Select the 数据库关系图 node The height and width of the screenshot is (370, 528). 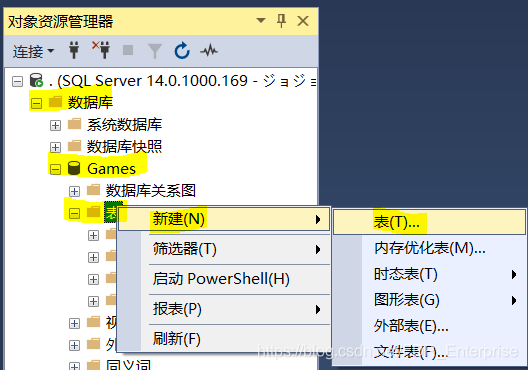(x=151, y=191)
